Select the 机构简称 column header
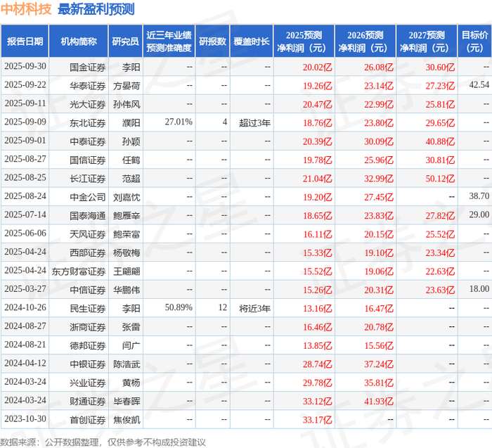This screenshot has height=448, width=492. (79, 41)
